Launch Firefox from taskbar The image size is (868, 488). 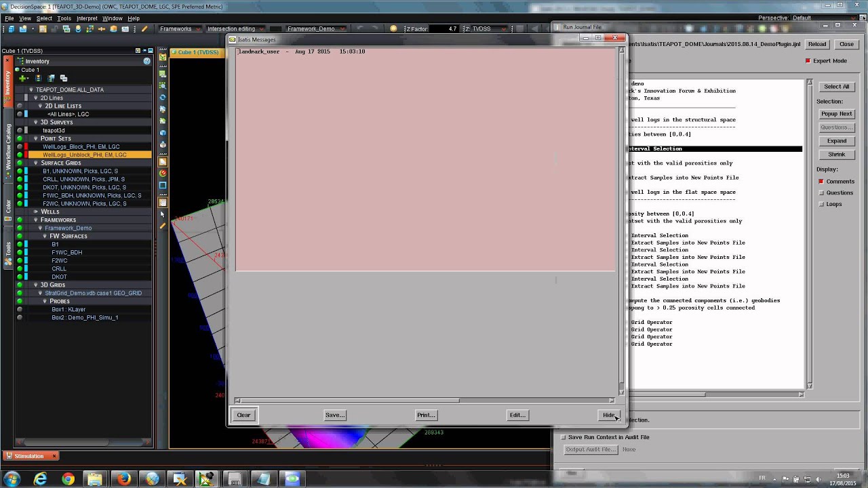pyautogui.click(x=123, y=479)
